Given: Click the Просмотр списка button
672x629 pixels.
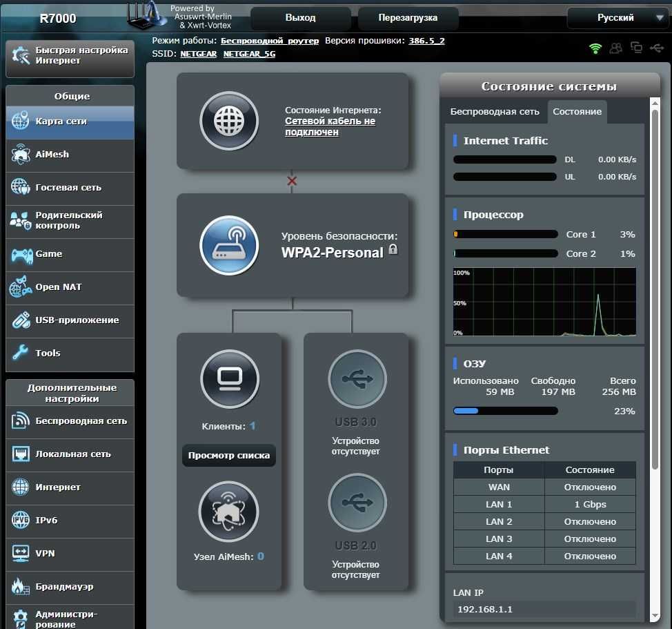Looking at the screenshot, I should (x=229, y=455).
